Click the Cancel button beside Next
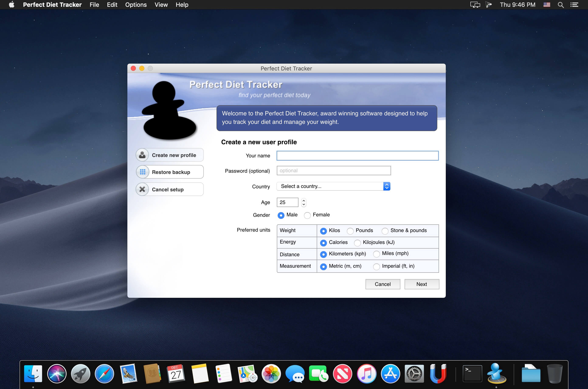 [383, 284]
